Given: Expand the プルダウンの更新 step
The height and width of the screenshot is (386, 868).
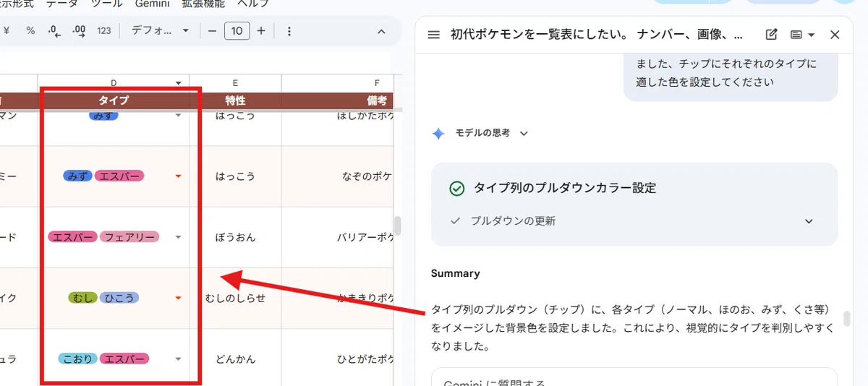Looking at the screenshot, I should pos(809,221).
